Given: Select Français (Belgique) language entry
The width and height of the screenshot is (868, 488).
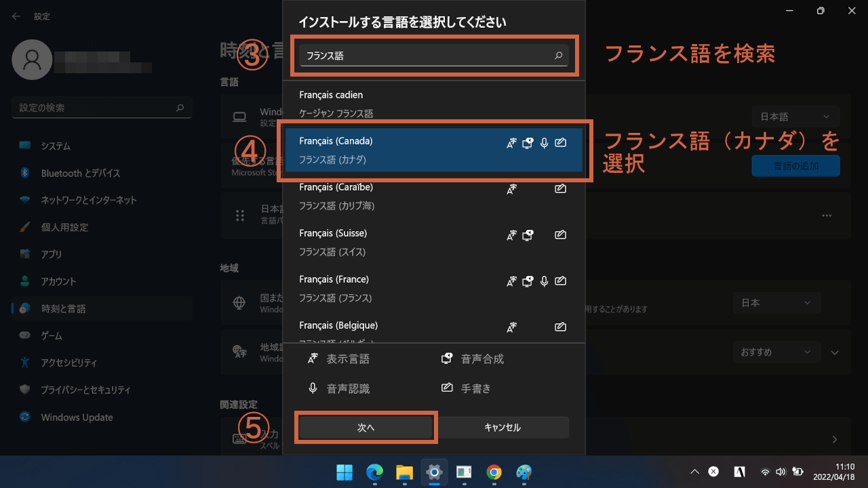Looking at the screenshot, I should (x=434, y=331).
